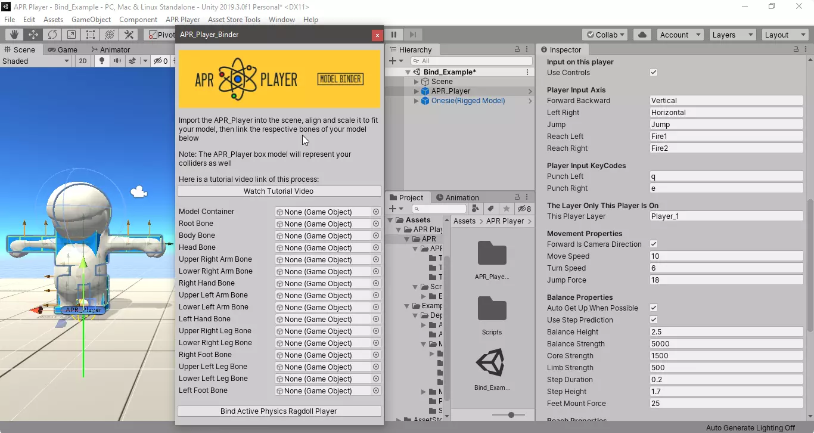Click APR Player breadcrumb in Project
This screenshot has width=814, height=433.
click(505, 221)
